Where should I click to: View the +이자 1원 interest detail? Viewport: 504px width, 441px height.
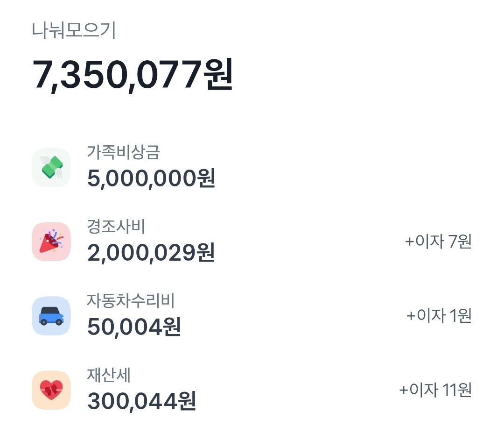pos(439,315)
